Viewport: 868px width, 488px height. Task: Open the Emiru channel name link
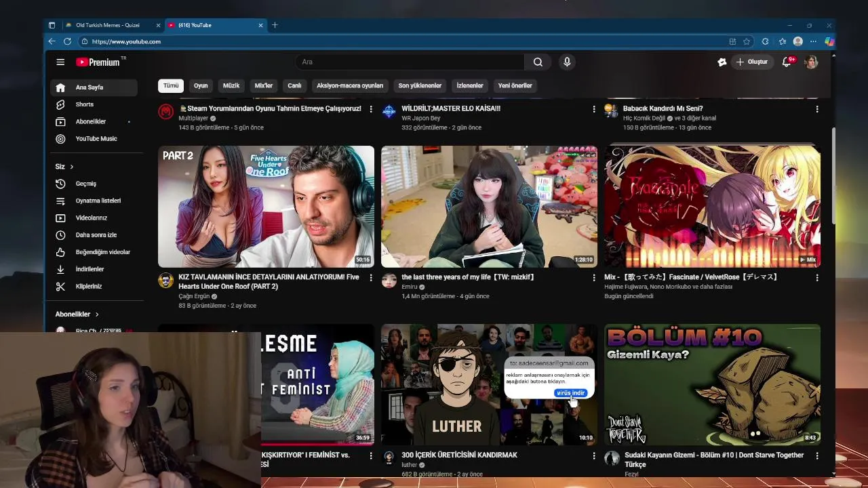[x=410, y=287]
